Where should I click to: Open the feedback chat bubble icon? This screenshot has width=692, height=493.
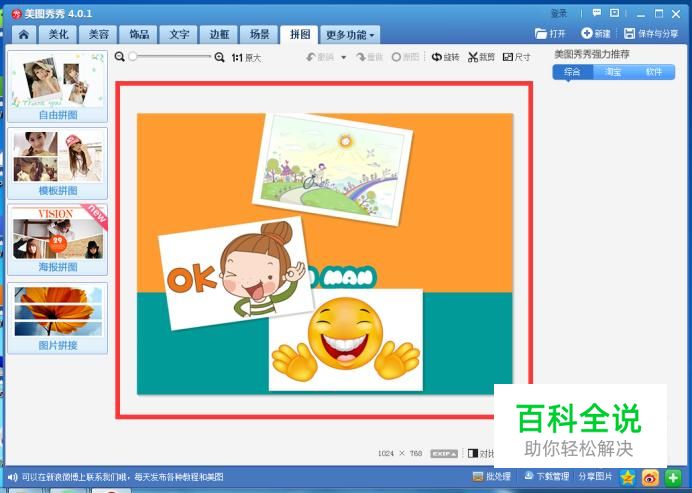[597, 13]
